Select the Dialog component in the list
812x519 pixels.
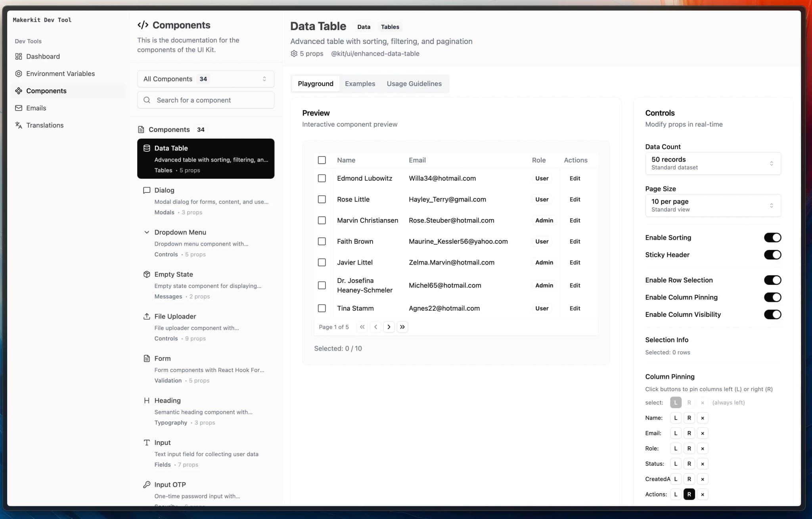coord(205,201)
